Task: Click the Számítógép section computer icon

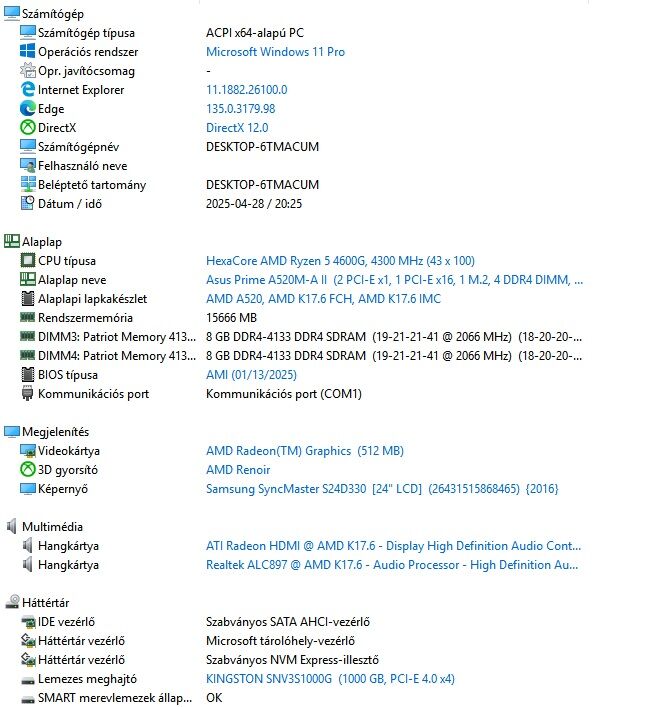Action: [x=12, y=14]
